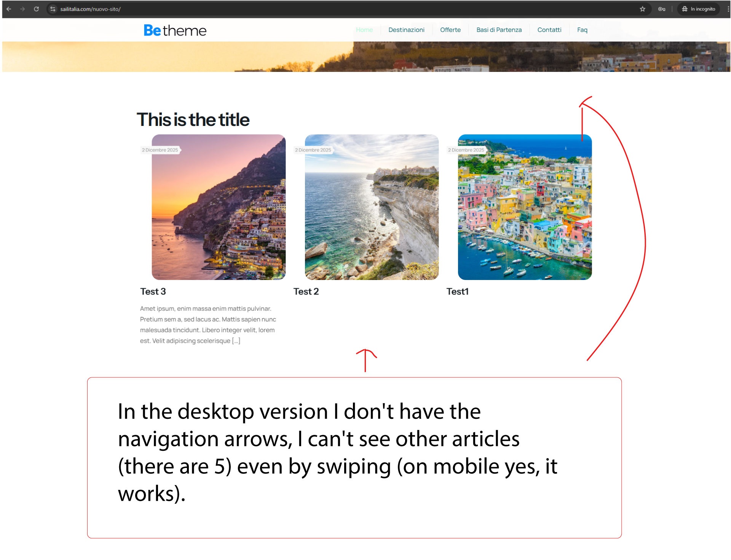Navigate to Contatti page
The image size is (731, 560).
click(x=549, y=30)
